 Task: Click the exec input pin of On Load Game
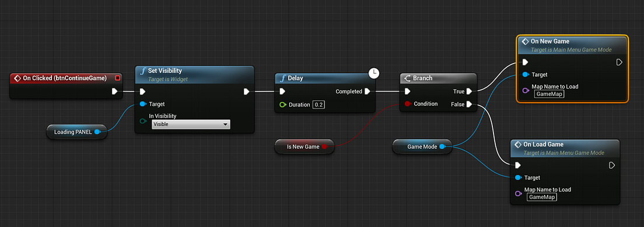(518, 165)
